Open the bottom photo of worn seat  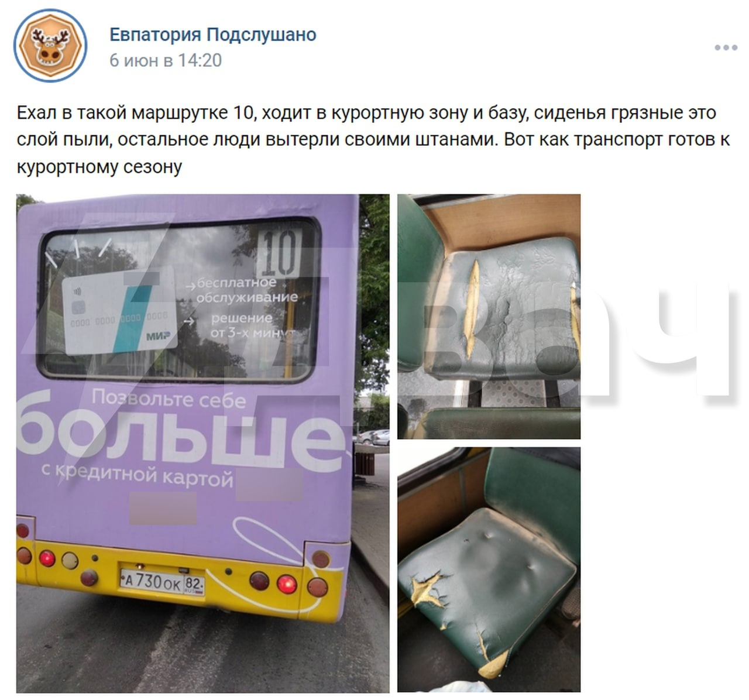tap(489, 569)
